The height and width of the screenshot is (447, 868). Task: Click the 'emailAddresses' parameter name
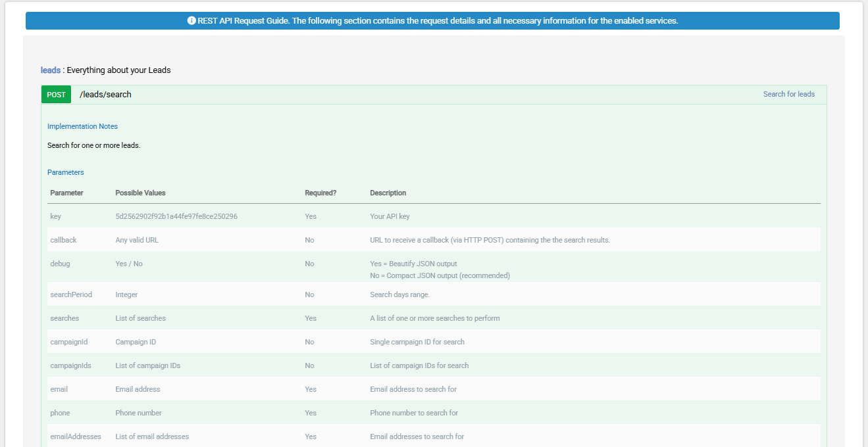point(76,436)
